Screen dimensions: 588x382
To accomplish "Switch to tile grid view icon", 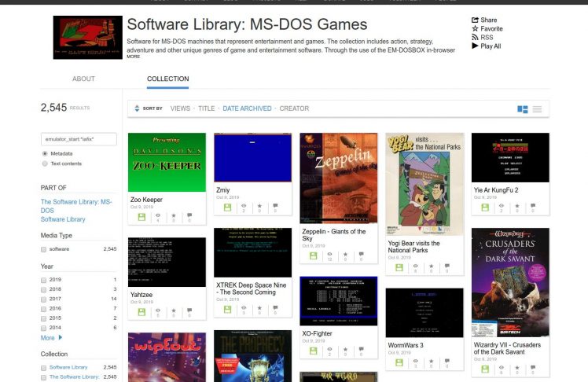I will [523, 108].
